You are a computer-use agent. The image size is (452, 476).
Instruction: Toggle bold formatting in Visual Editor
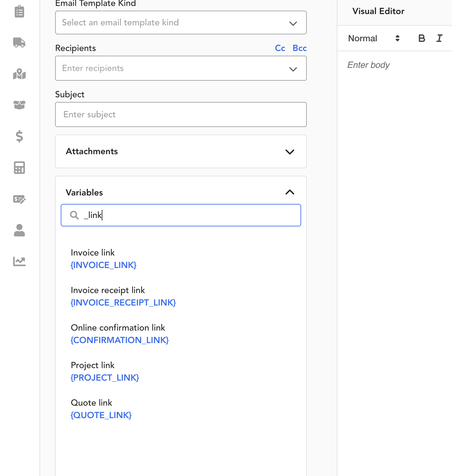[x=422, y=38]
